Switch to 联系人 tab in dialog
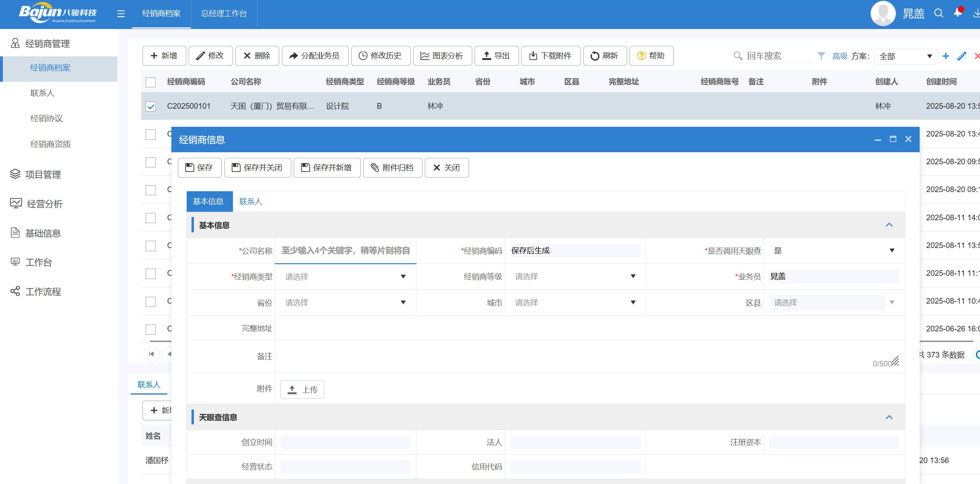The image size is (980, 484). pyautogui.click(x=250, y=201)
